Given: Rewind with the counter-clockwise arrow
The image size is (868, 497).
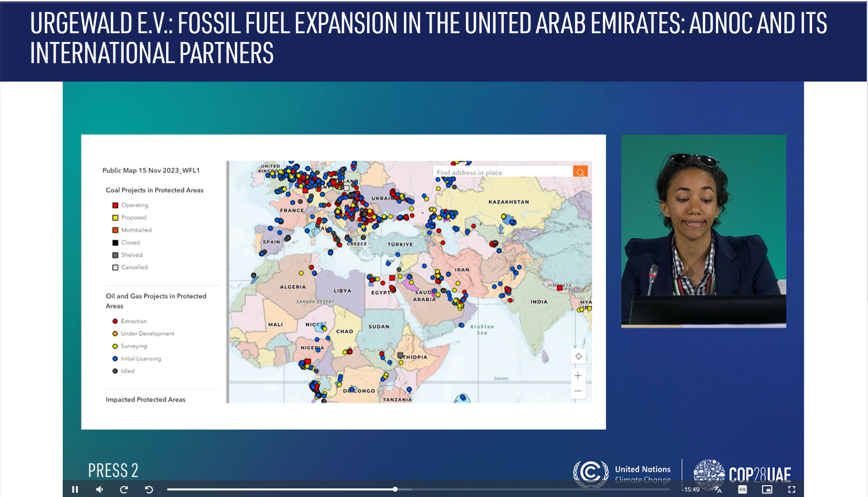Looking at the screenshot, I should [149, 489].
